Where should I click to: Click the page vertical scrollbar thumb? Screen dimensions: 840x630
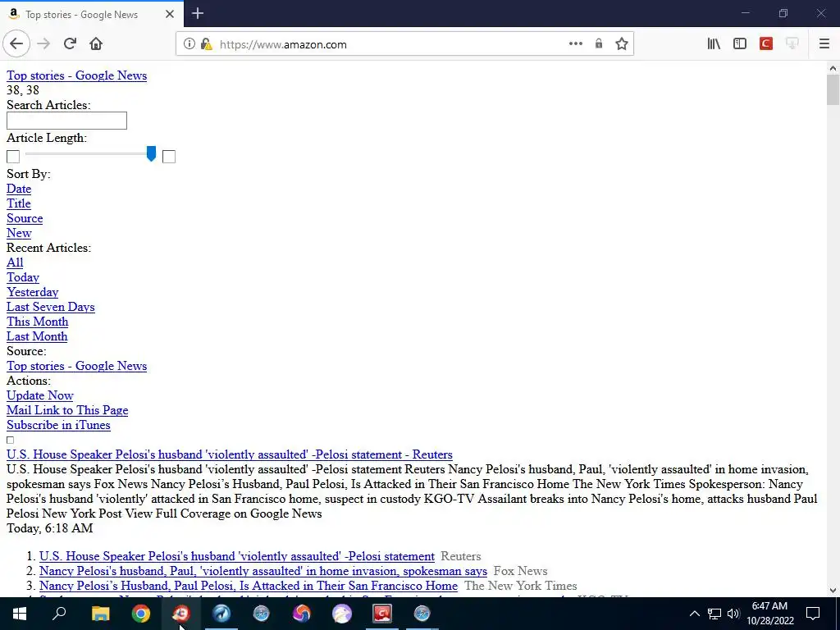pyautogui.click(x=833, y=90)
